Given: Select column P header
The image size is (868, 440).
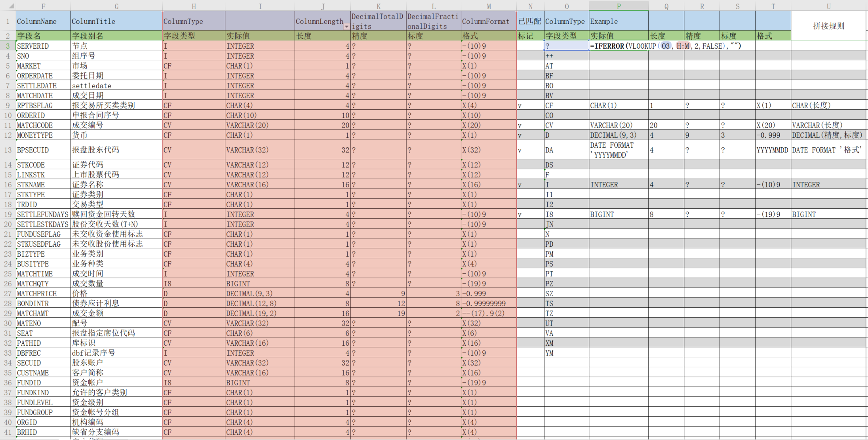Looking at the screenshot, I should pos(619,6).
